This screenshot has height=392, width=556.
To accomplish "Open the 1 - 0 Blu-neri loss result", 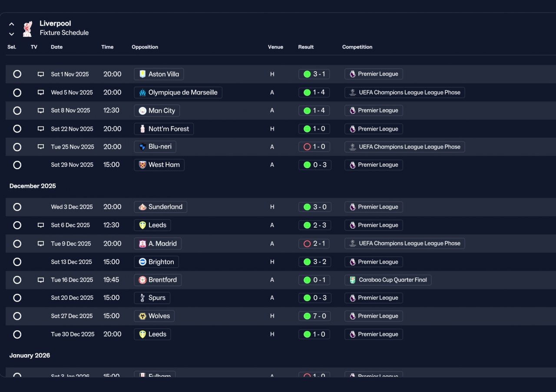I will (x=314, y=147).
